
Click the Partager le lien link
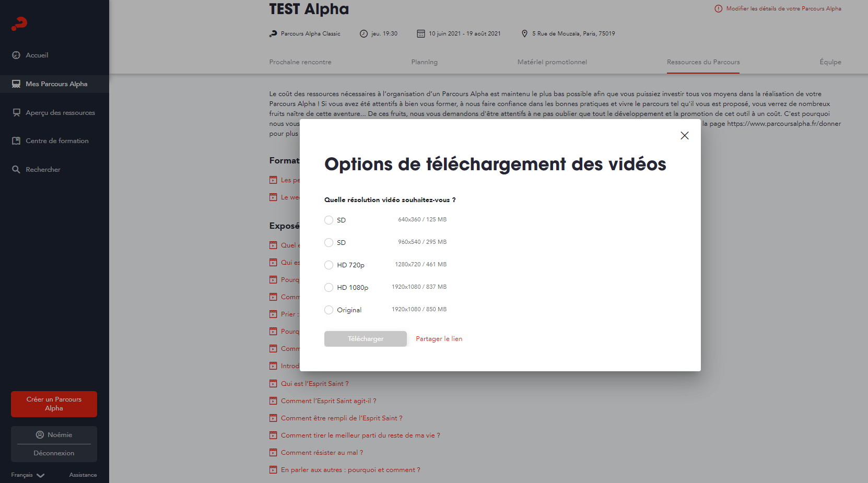439,339
